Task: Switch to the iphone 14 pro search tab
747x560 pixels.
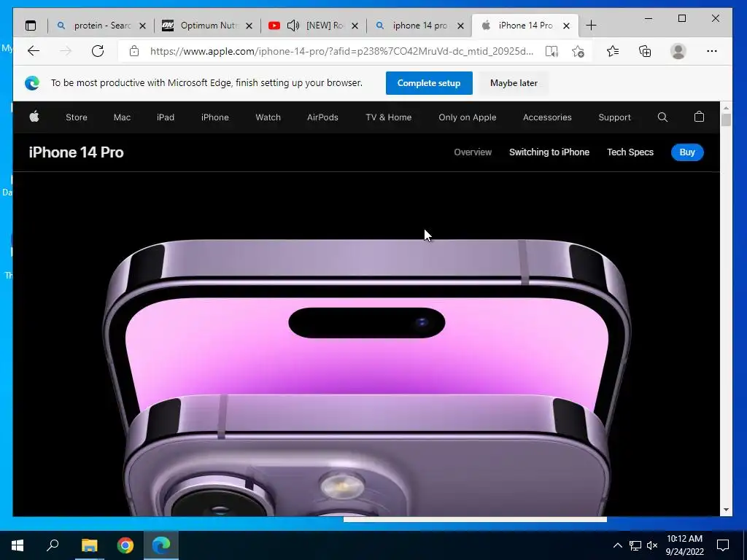Action: coord(419,26)
